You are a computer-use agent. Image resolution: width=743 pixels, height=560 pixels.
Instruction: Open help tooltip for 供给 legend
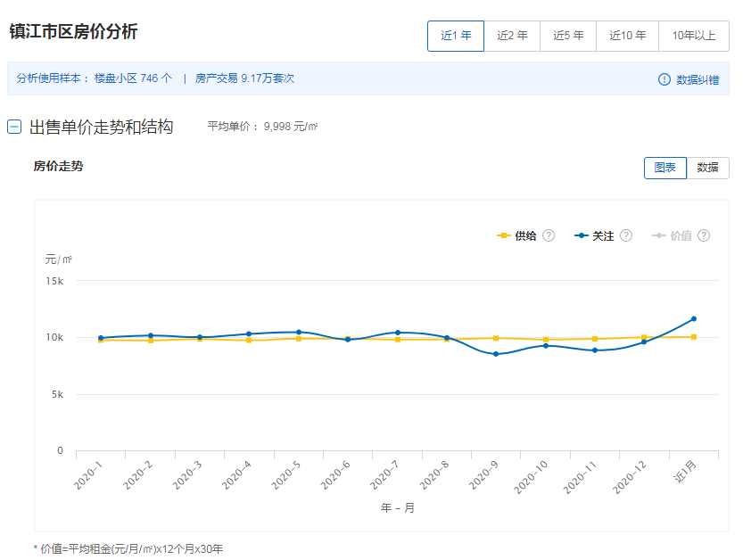click(550, 235)
